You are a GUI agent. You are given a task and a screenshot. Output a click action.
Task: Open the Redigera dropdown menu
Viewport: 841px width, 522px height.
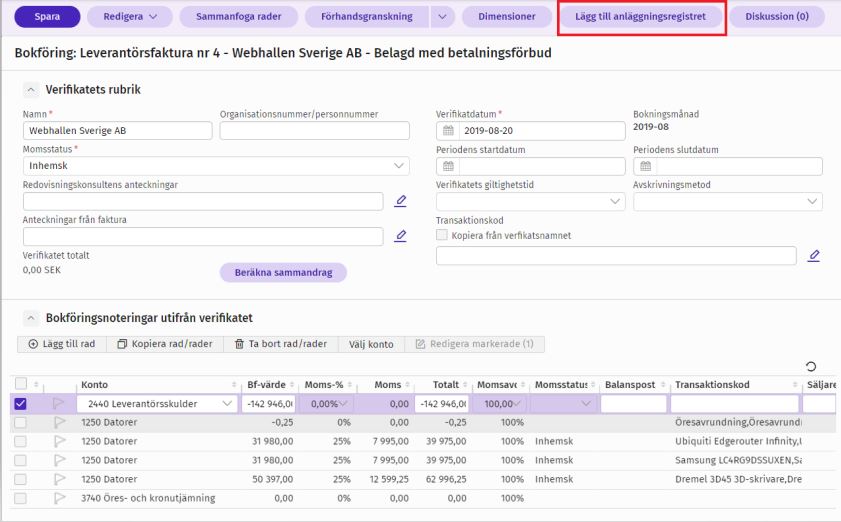(130, 17)
